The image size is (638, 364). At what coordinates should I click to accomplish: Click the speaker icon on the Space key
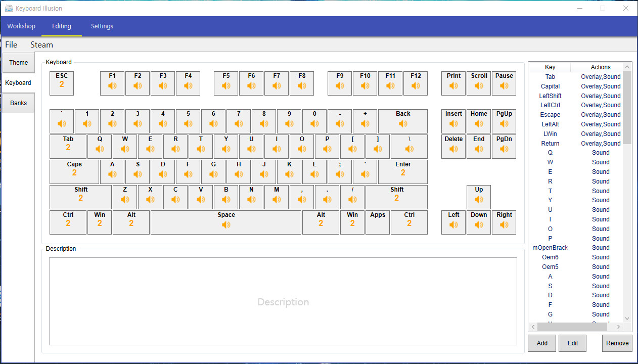[x=225, y=226]
